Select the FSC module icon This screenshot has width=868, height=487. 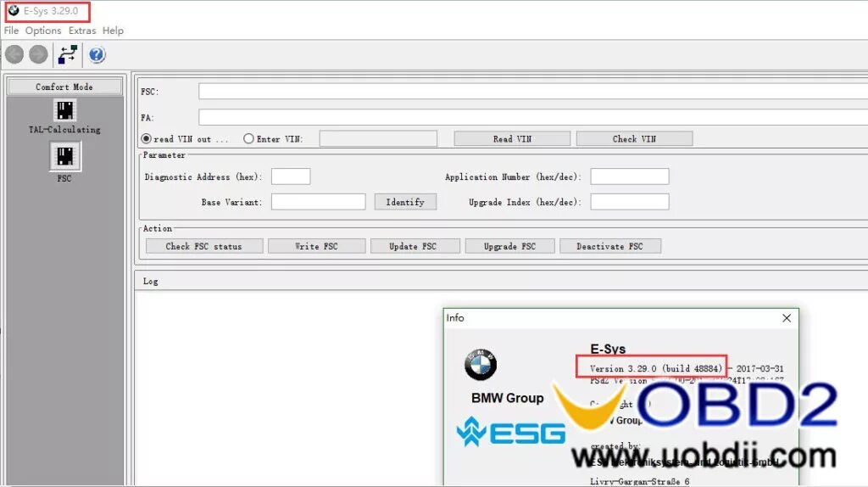pos(64,156)
